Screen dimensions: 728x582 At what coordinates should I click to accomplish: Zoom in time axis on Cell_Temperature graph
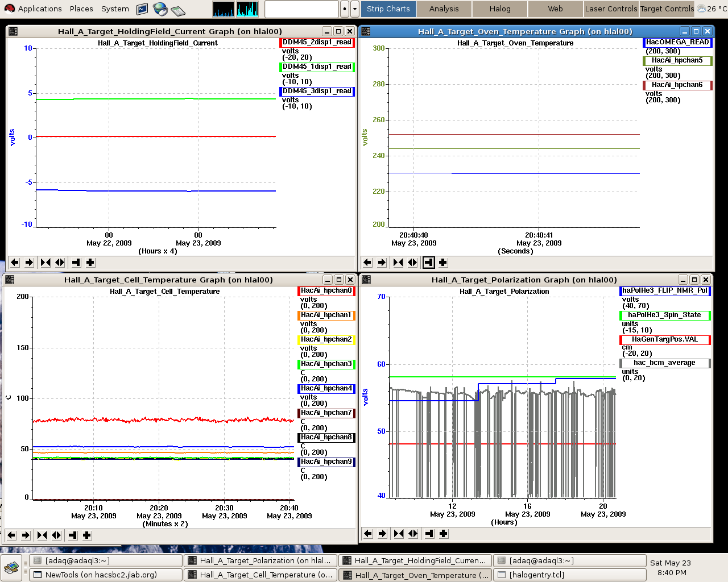42,535
